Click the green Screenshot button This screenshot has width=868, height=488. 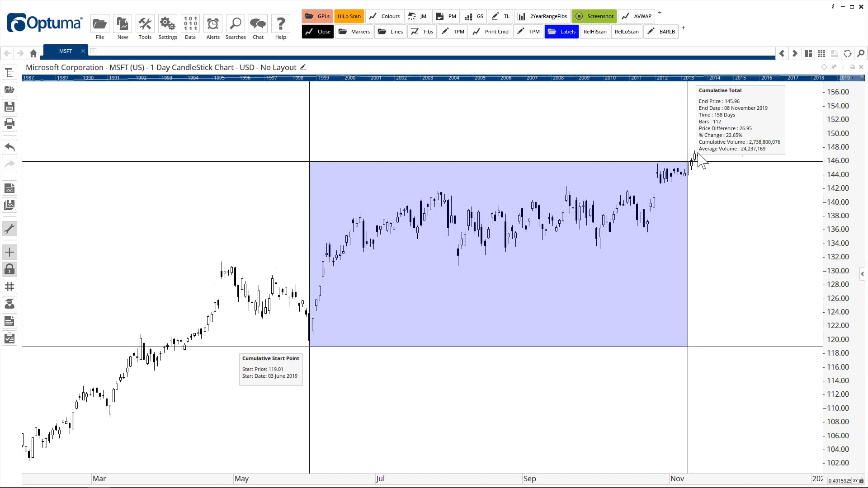click(594, 16)
